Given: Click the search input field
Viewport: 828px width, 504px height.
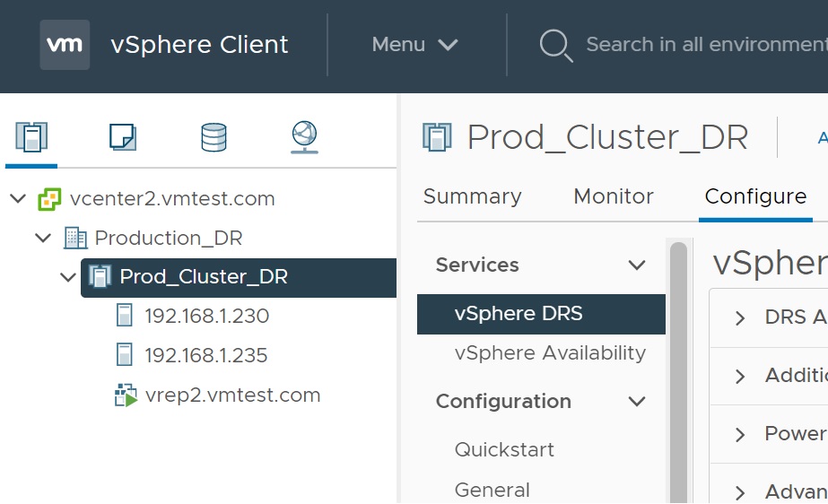Looking at the screenshot, I should 704,45.
